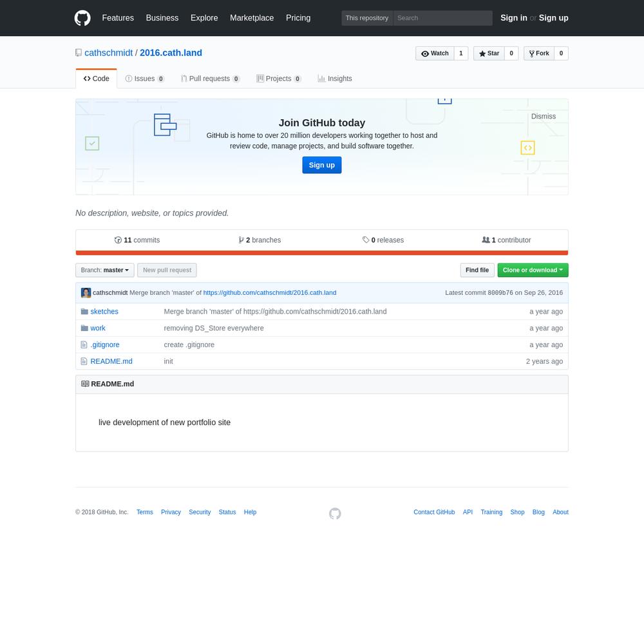
Task: Click the contributors people icon
Action: (486, 240)
